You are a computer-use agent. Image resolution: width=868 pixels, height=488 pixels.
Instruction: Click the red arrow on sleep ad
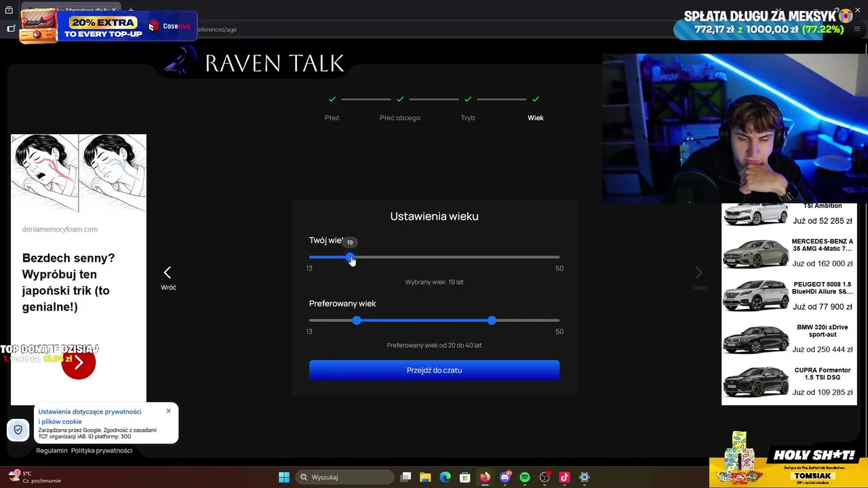[x=79, y=363]
